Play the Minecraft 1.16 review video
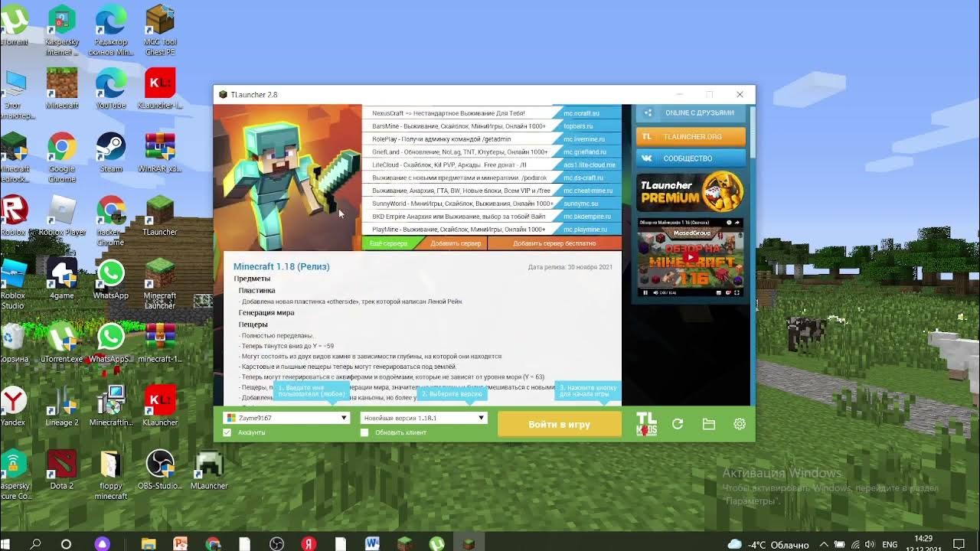The width and height of the screenshot is (980, 551). coord(691,257)
